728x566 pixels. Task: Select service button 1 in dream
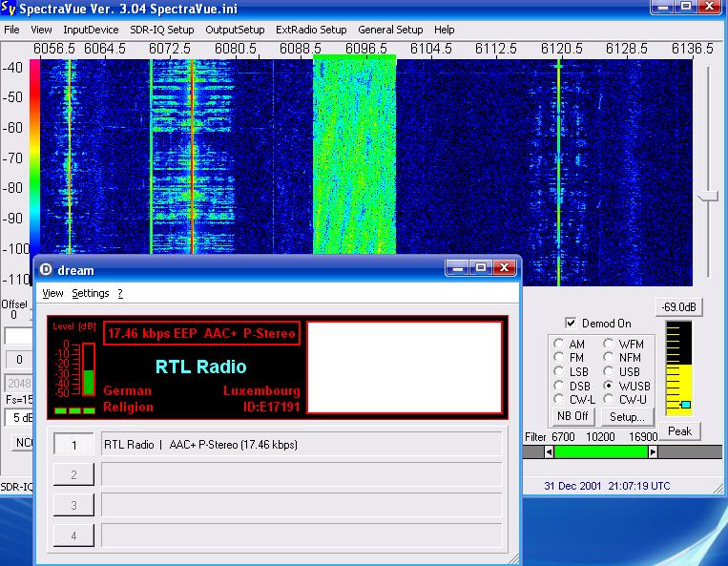click(73, 445)
